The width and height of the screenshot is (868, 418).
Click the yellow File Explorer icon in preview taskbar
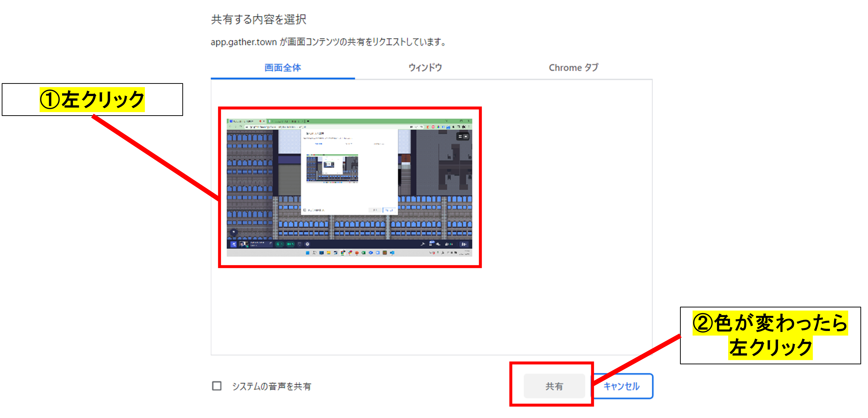(x=329, y=253)
